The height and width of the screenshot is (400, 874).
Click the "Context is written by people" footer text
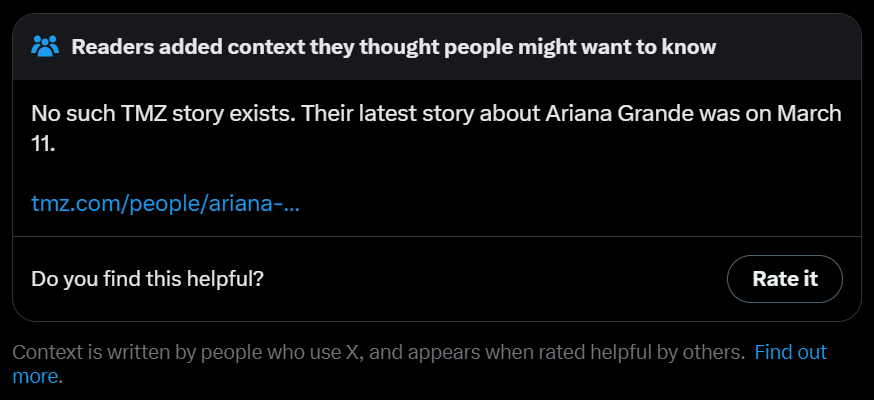coord(150,352)
